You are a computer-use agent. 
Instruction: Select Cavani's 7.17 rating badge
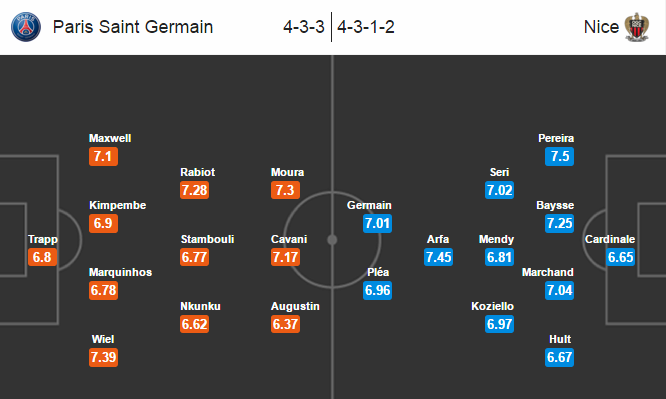tap(285, 257)
